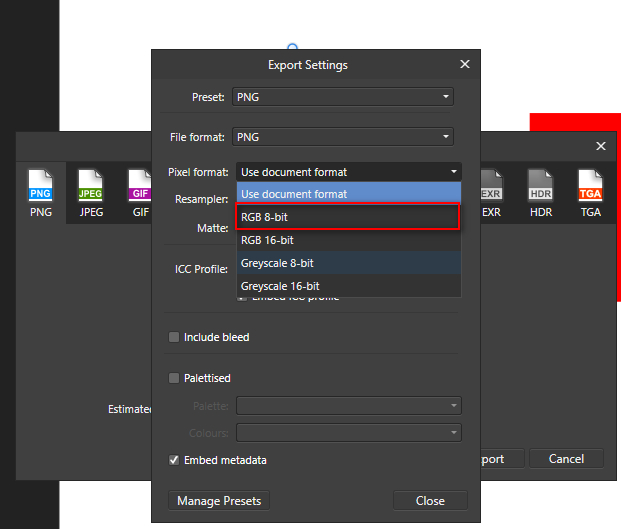621x529 pixels.
Task: Enable the Palettised checkbox
Action: point(174,378)
